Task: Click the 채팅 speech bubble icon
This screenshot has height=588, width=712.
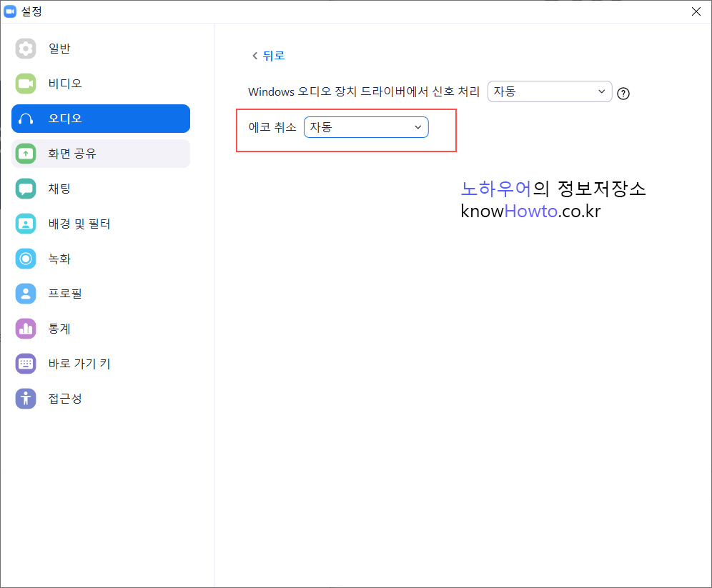Action: point(26,189)
